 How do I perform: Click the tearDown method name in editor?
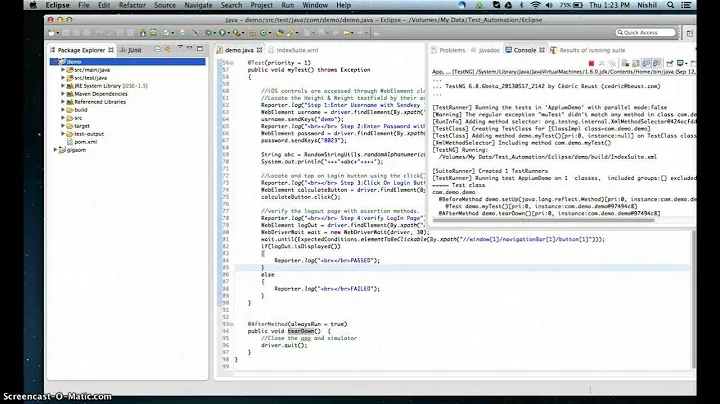pos(301,331)
